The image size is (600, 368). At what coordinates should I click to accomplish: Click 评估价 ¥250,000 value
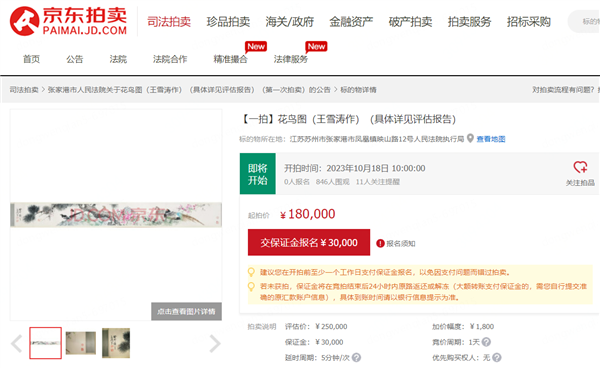click(x=331, y=327)
